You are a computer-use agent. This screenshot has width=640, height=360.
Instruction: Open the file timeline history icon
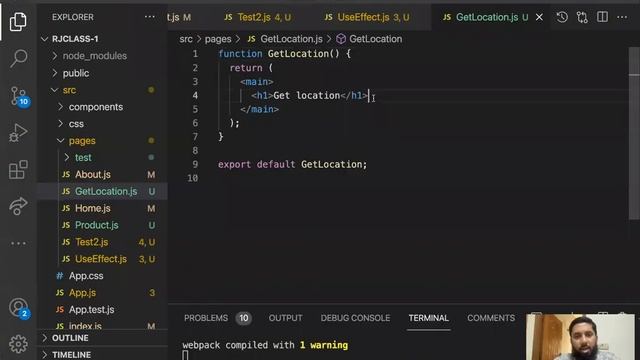(x=562, y=17)
